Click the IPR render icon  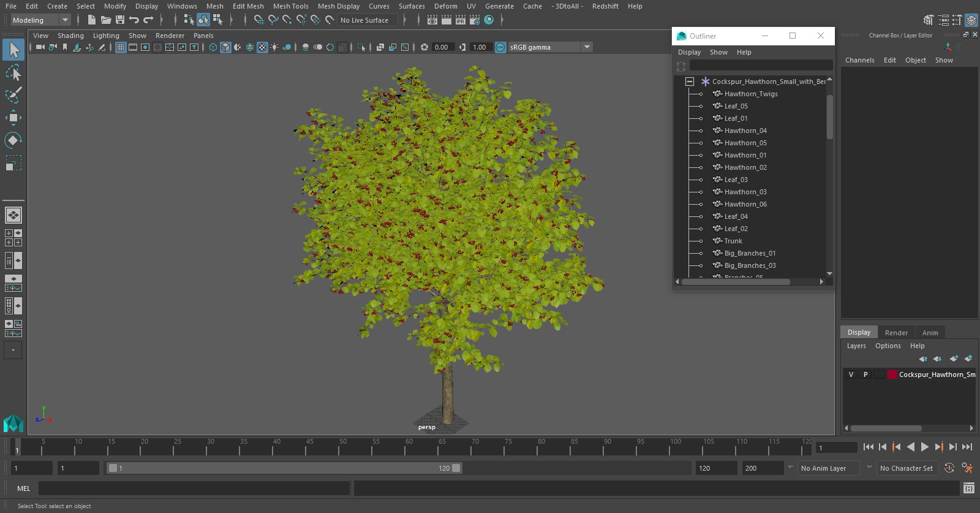pyautogui.click(x=461, y=20)
